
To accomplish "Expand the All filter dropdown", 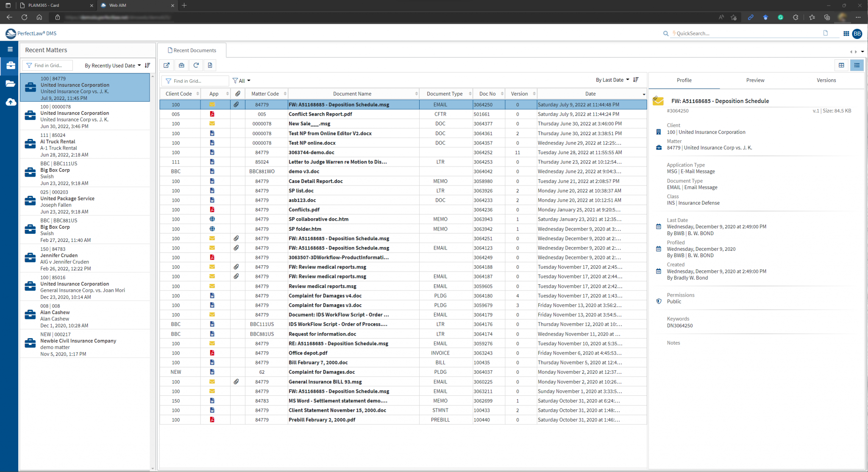I will point(242,81).
